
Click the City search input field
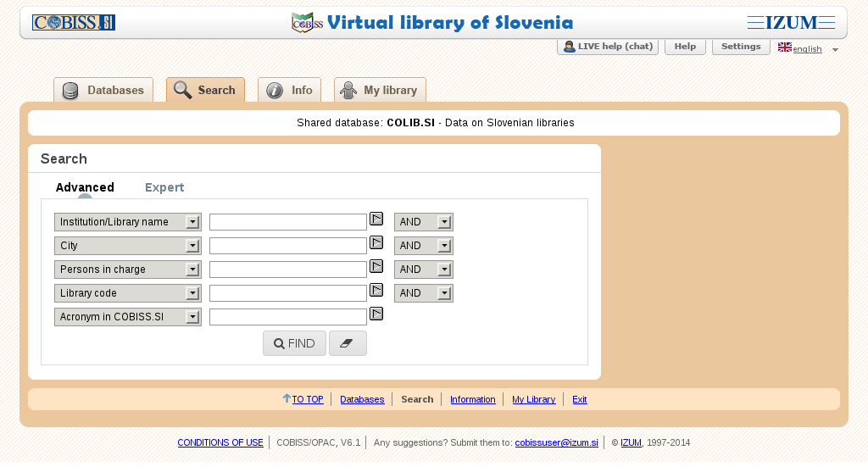pyautogui.click(x=287, y=246)
